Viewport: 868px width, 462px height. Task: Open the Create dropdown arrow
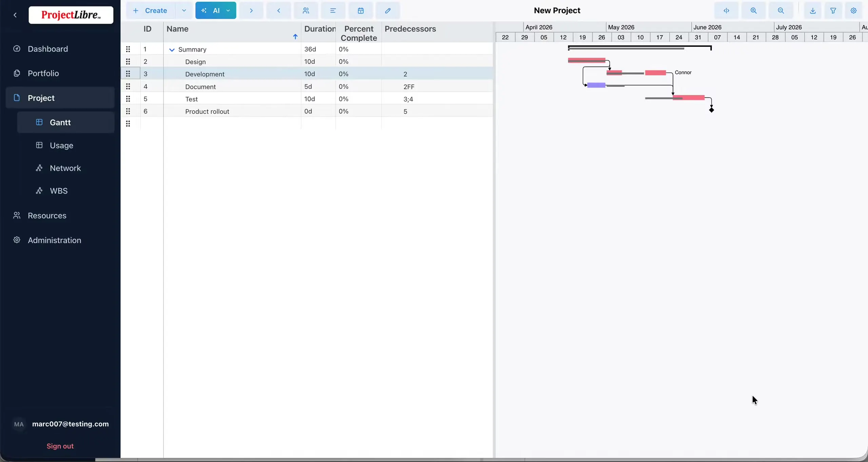[x=184, y=11]
